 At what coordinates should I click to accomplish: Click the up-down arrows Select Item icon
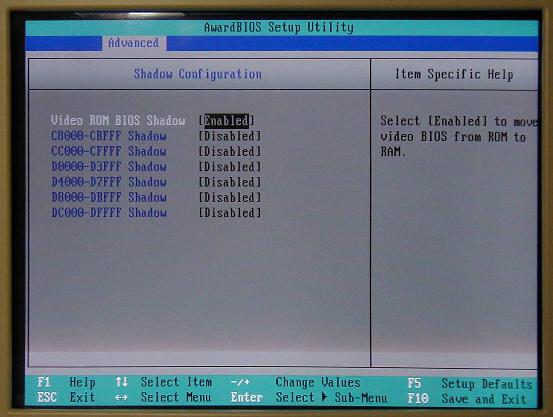click(121, 382)
